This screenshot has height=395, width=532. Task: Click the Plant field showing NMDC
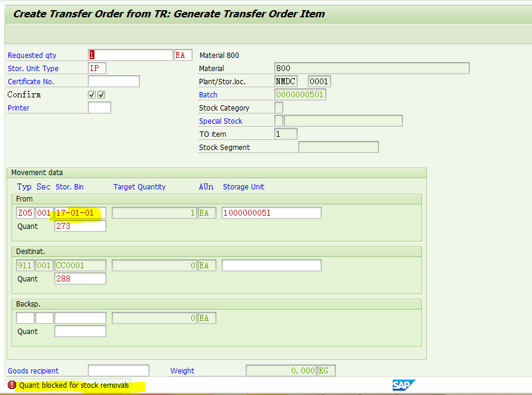tap(286, 81)
